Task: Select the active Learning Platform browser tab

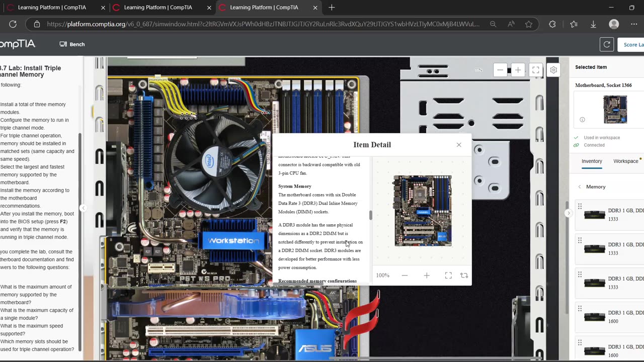Action: (270, 8)
